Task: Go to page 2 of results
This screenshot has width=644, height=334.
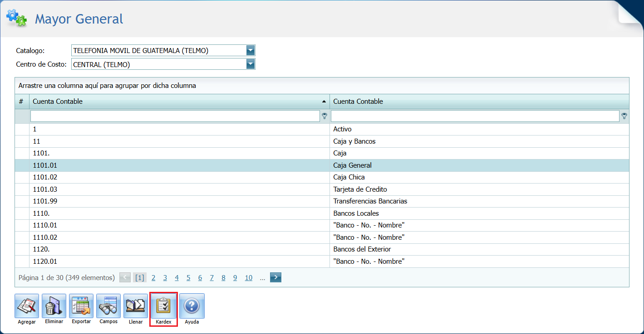Action: tap(153, 278)
